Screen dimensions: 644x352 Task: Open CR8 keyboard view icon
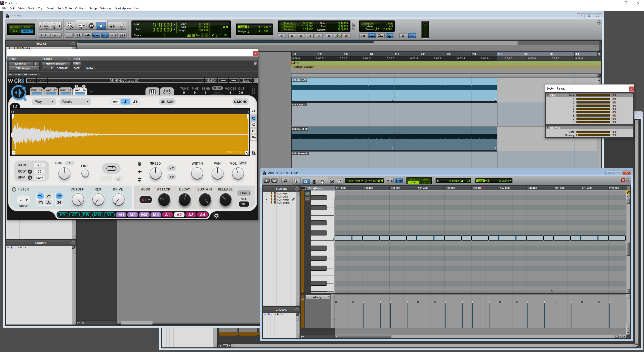(x=152, y=92)
